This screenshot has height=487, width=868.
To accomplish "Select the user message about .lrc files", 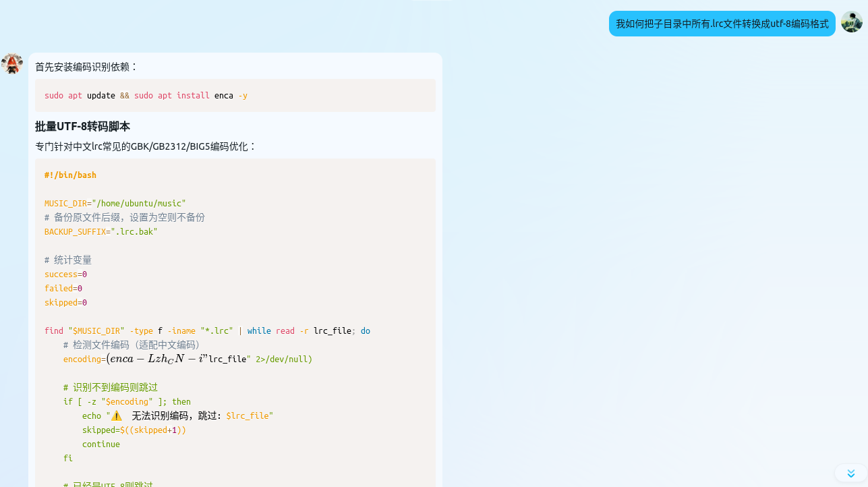I will coord(722,24).
